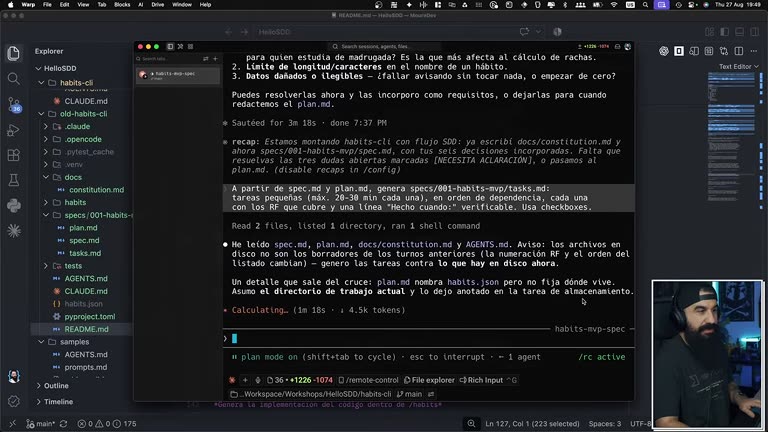Image resolution: width=768 pixels, height=432 pixels.
Task: Open the Extensions view
Action: 14,155
